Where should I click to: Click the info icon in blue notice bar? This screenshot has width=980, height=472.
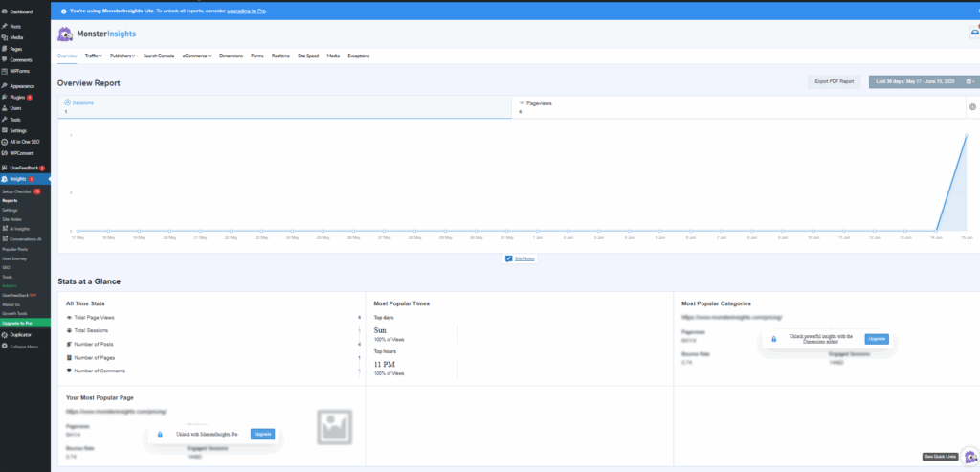(x=64, y=11)
